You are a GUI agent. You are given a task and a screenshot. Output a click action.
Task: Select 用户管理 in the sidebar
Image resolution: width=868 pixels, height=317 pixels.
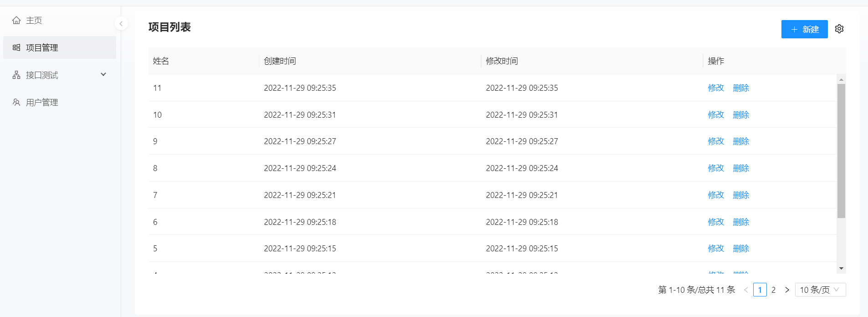pos(42,103)
